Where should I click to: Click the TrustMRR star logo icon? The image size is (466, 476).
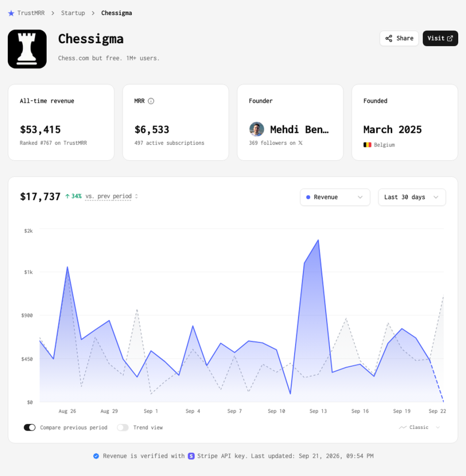(x=11, y=13)
